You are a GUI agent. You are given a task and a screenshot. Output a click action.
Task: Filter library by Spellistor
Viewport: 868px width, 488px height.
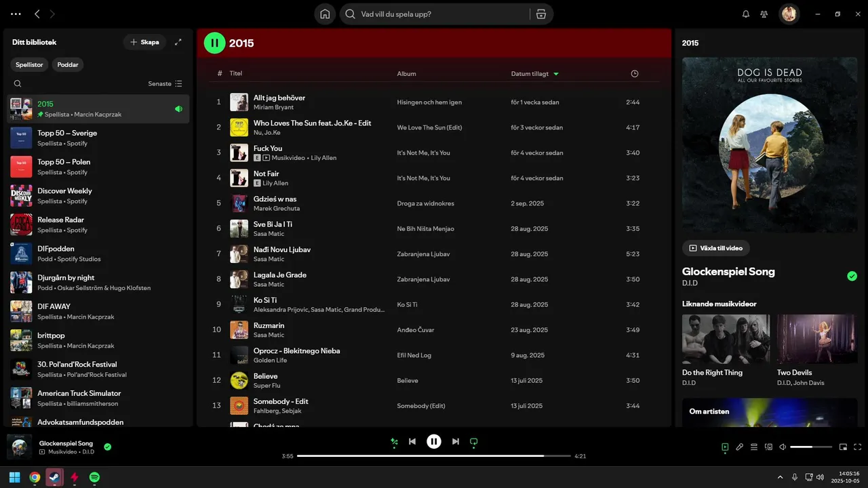[30, 64]
